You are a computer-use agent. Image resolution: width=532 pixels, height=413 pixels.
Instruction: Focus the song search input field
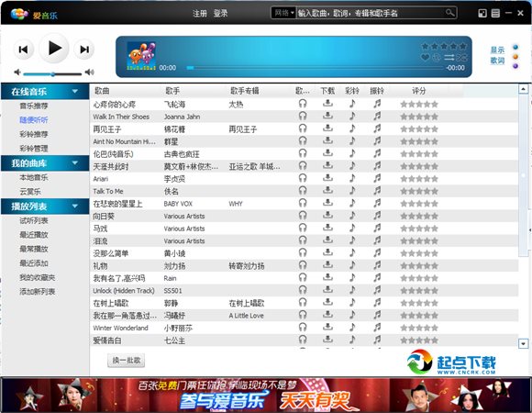pyautogui.click(x=370, y=13)
